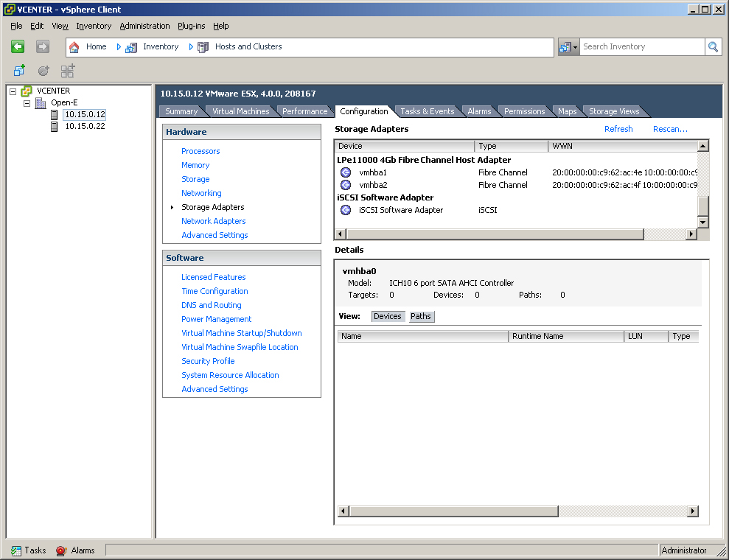Collapse the Open-E datacenter node
Viewport: 729px width, 560px height.
pos(27,103)
